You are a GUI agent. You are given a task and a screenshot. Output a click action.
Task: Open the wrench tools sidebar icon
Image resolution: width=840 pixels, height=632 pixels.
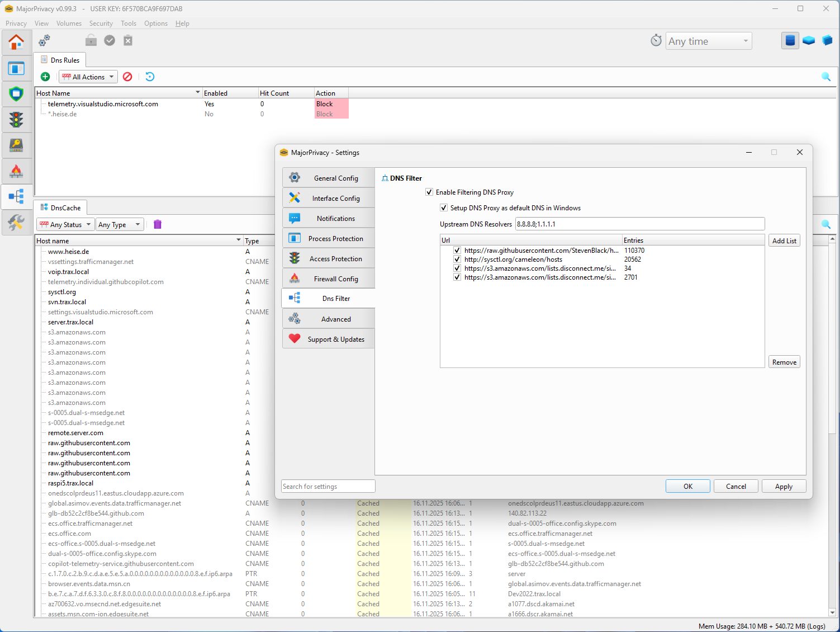coord(16,223)
